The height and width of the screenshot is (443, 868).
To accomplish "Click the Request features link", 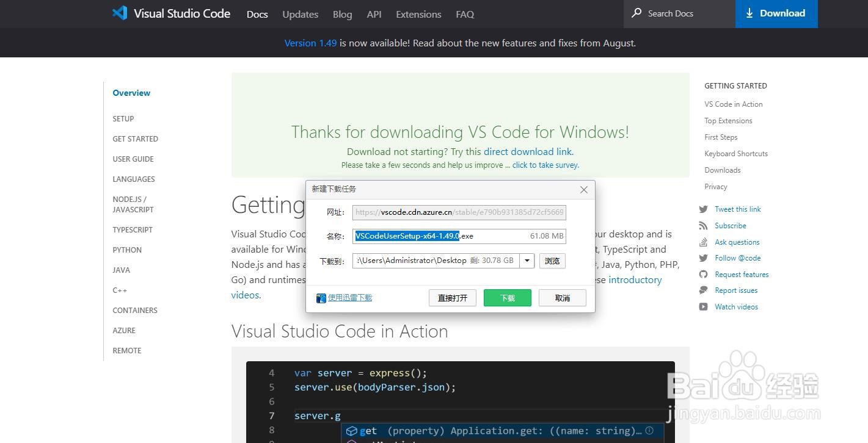I will [x=742, y=275].
